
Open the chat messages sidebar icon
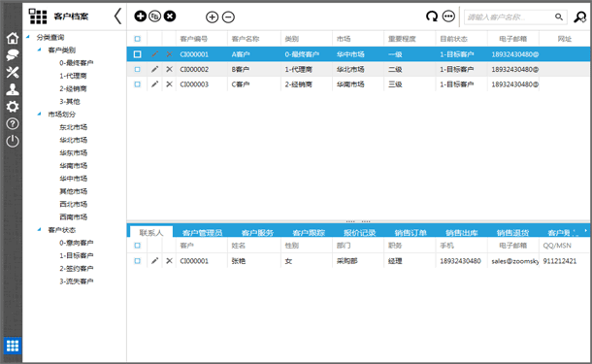13,55
